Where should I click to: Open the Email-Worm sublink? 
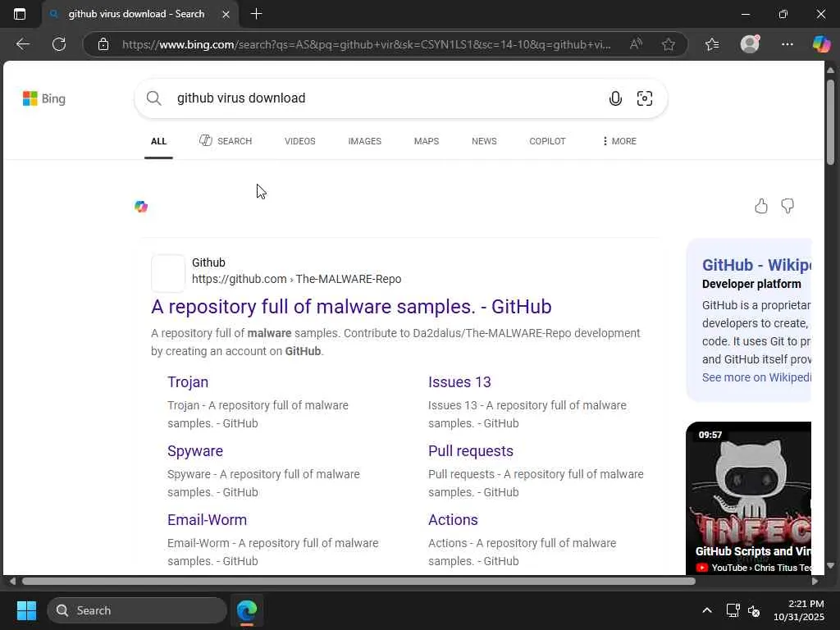click(208, 520)
